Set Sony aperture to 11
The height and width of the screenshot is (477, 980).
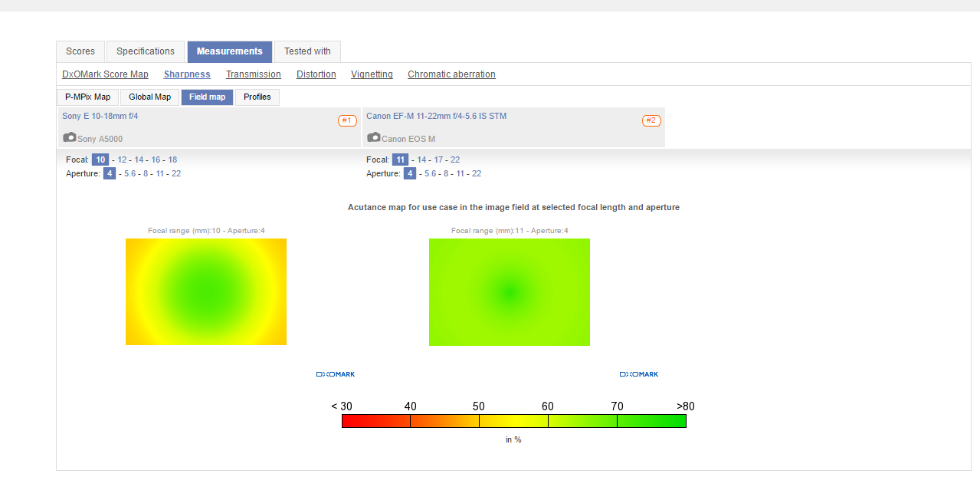(x=160, y=173)
